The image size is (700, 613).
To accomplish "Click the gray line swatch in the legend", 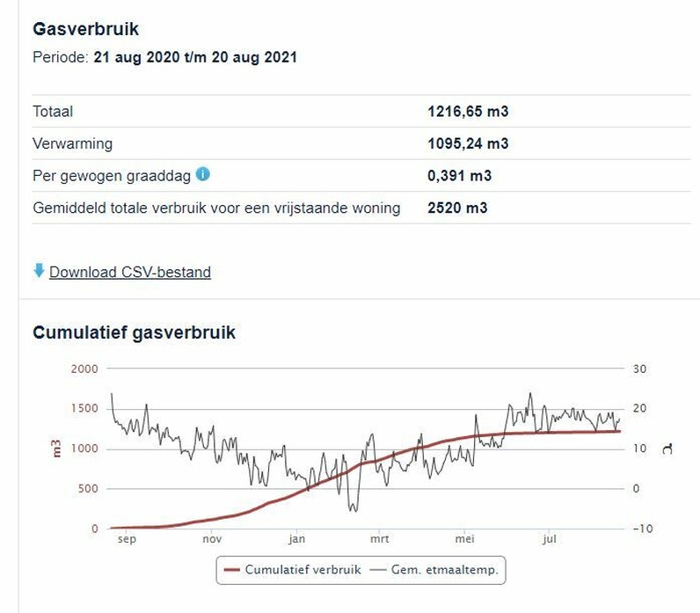I will pyautogui.click(x=381, y=570).
